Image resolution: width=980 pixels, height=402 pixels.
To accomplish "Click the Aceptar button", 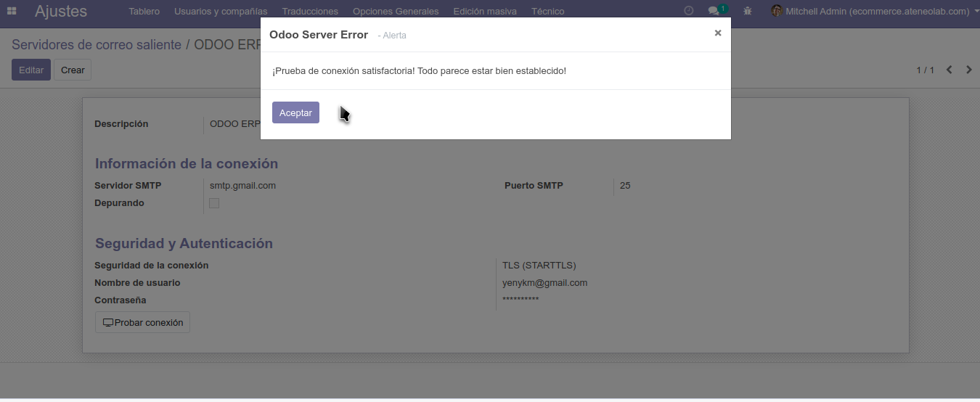I will pos(295,112).
